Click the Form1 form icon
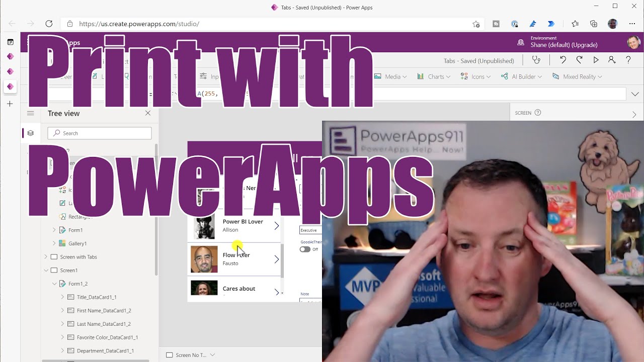 point(62,230)
